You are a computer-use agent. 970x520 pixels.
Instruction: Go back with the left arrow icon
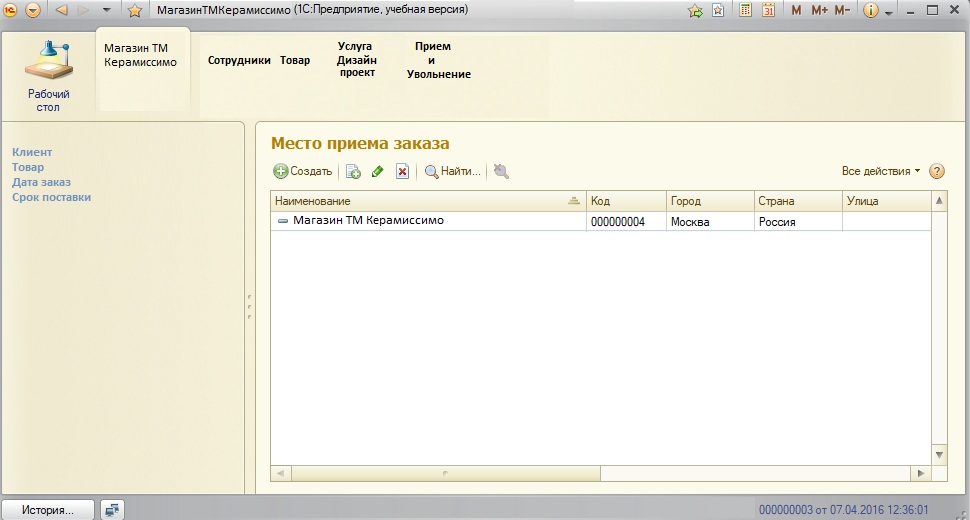(61, 10)
